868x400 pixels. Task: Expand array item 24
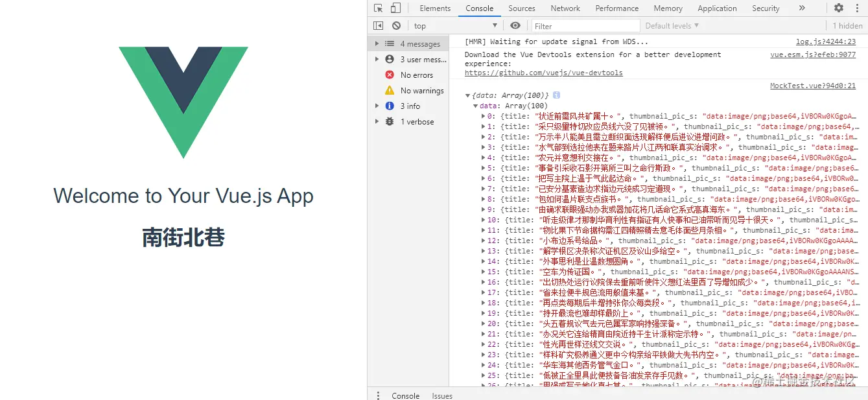point(483,365)
